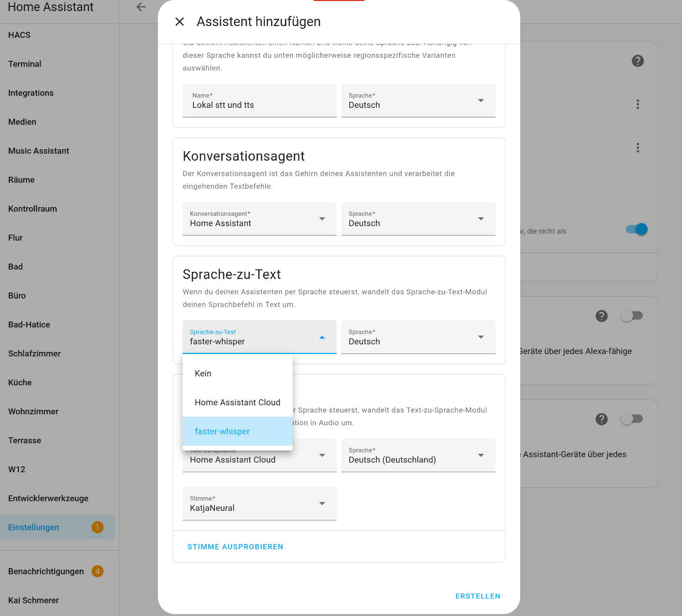This screenshot has height=616, width=682.
Task: Choose the Kein option
Action: [x=203, y=374]
